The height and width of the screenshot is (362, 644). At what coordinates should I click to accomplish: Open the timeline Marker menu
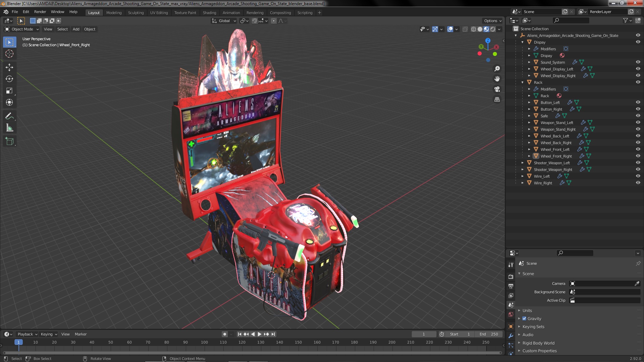point(80,334)
